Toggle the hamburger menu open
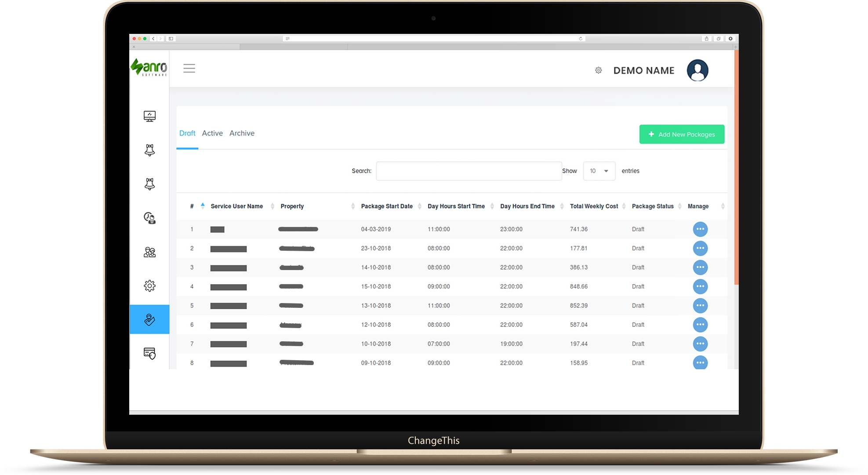The image size is (868, 475). pos(189,69)
